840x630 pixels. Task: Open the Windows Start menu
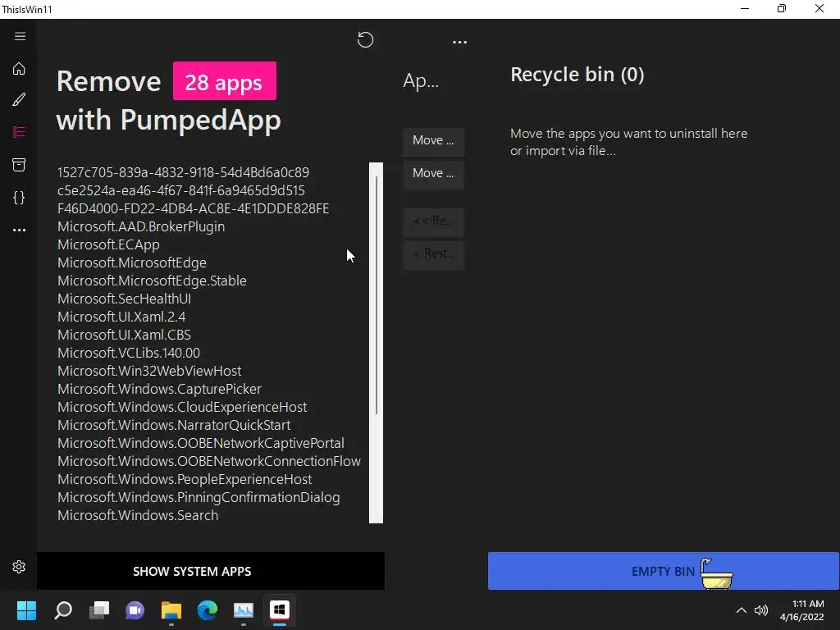click(x=26, y=610)
